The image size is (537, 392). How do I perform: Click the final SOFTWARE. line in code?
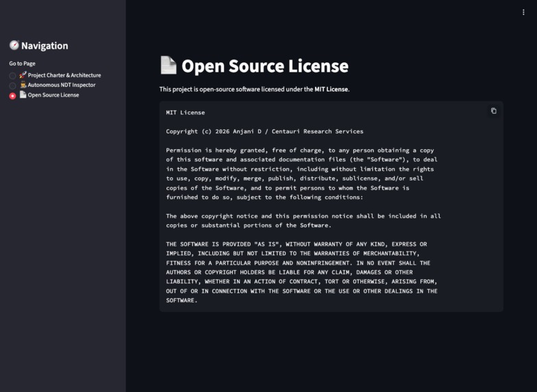point(182,300)
